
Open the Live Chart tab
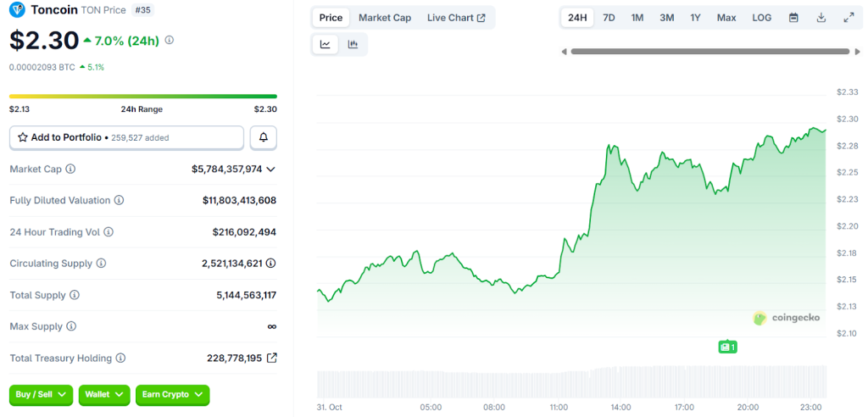pos(456,18)
